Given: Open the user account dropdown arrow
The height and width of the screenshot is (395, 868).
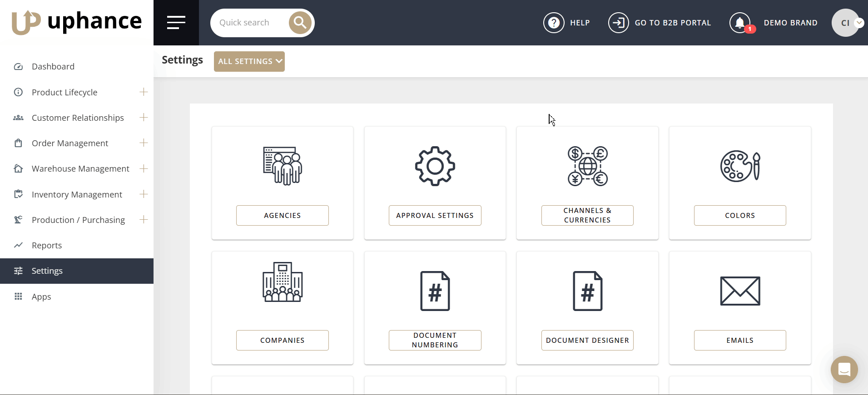Looking at the screenshot, I should click(859, 23).
